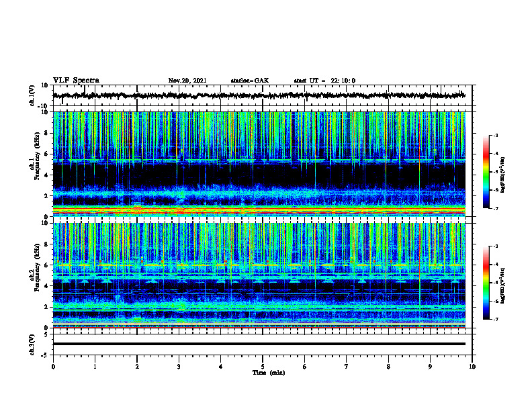The image size is (532, 411).
Task: Click the ch.1 voltage waveform trace
Action: (259, 95)
